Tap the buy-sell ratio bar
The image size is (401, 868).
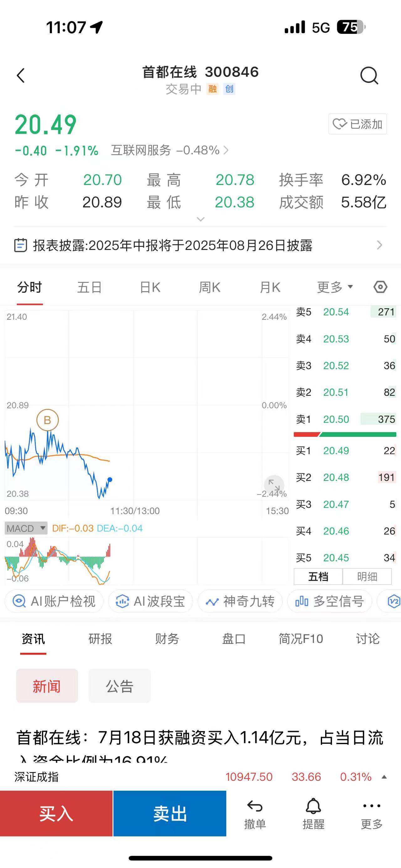click(x=345, y=435)
